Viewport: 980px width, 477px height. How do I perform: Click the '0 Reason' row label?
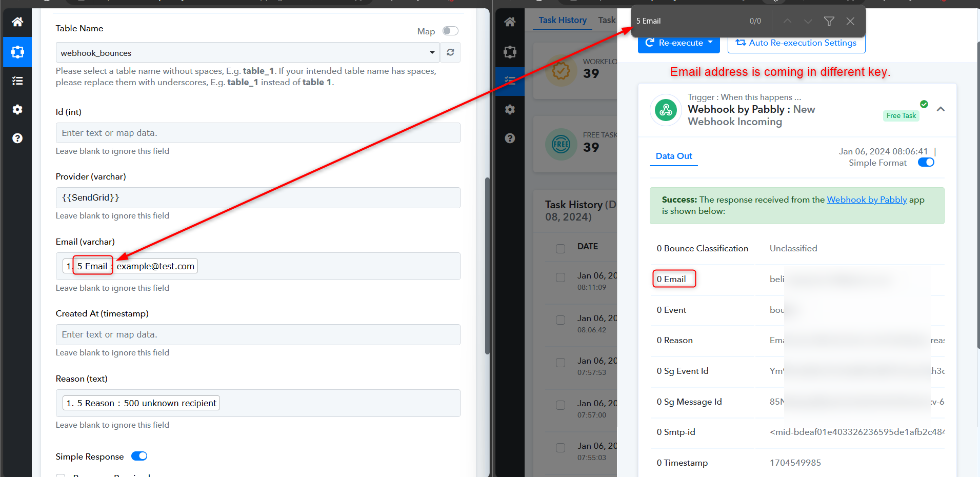[x=675, y=340]
